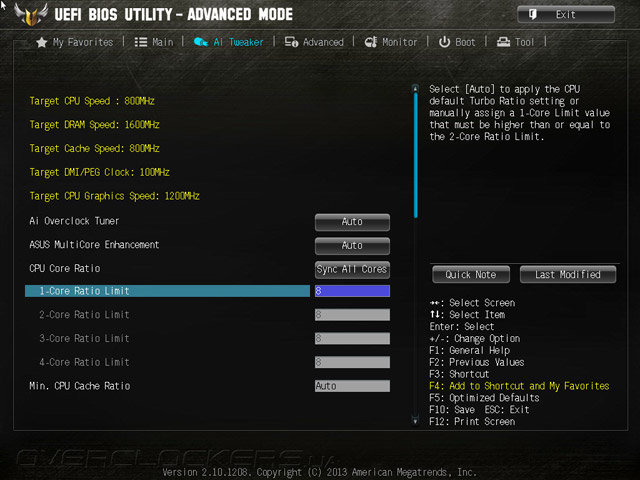
Task: Click the Main tab list icon
Action: (141, 42)
